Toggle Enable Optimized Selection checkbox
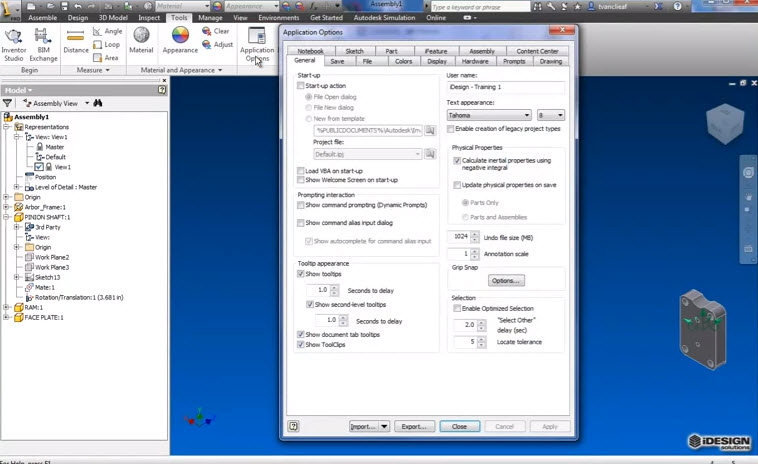 [x=457, y=308]
